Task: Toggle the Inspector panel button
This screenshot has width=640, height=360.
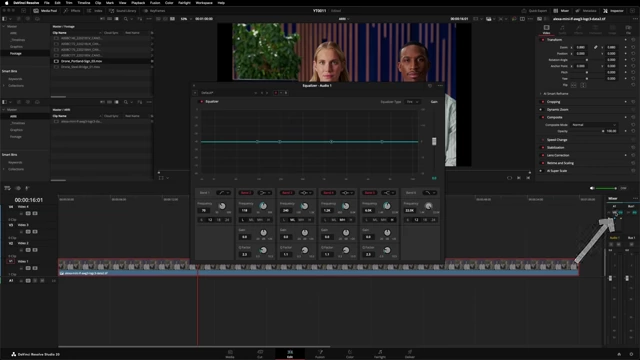Action: tap(613, 11)
